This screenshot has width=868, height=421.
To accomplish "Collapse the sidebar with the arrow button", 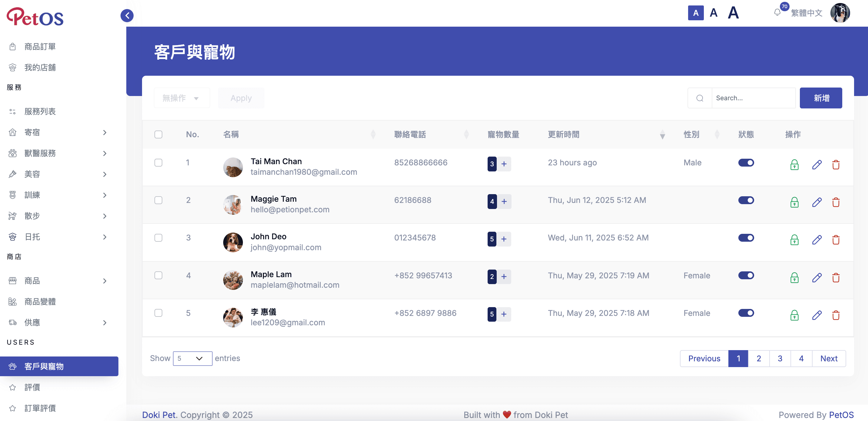I will tap(127, 15).
